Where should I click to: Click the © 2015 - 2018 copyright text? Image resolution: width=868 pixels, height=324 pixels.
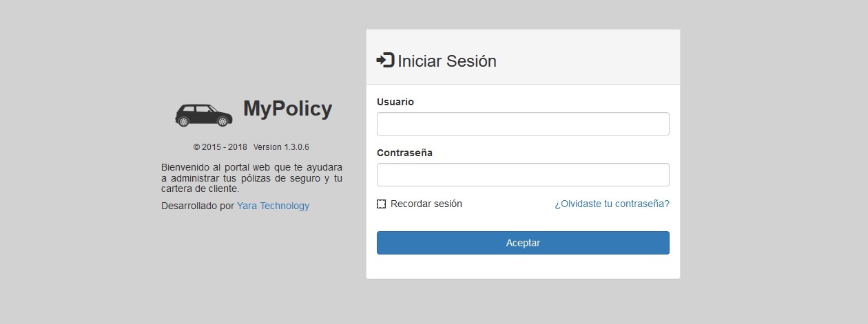pos(220,147)
